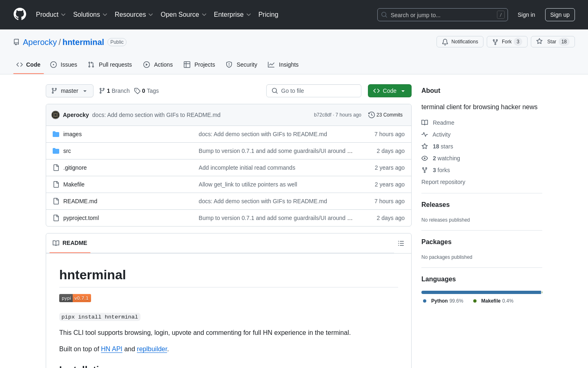View the 23 Commits link
The height and width of the screenshot is (368, 588).
tap(385, 115)
